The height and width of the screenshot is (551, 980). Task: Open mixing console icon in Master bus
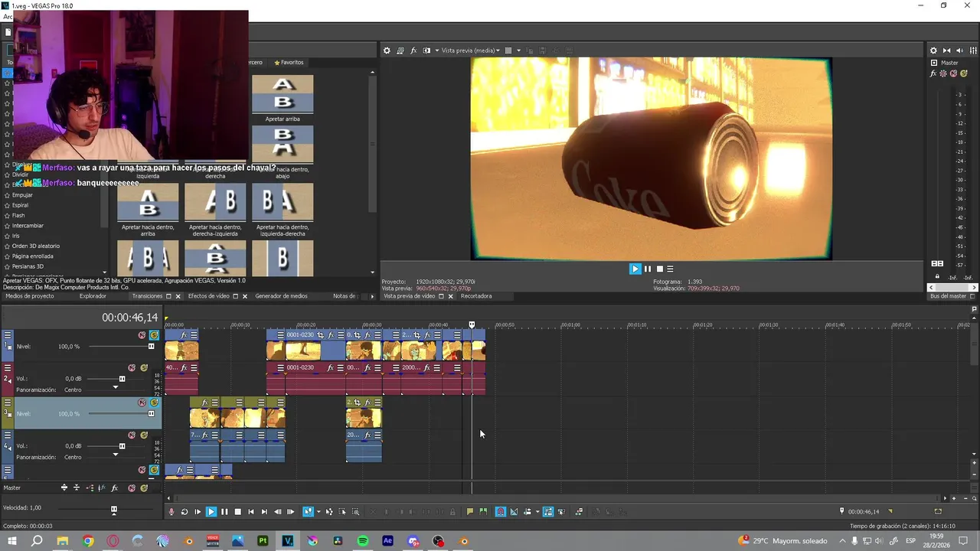point(972,51)
